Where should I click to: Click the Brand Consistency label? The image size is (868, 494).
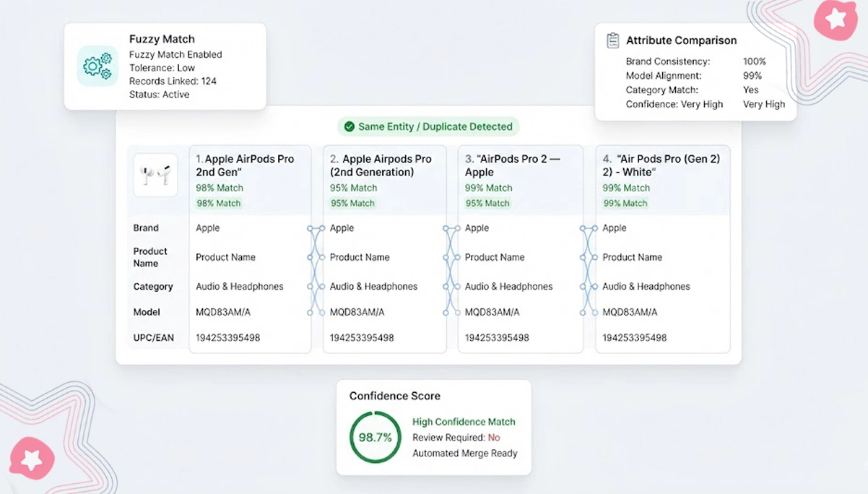pos(668,61)
